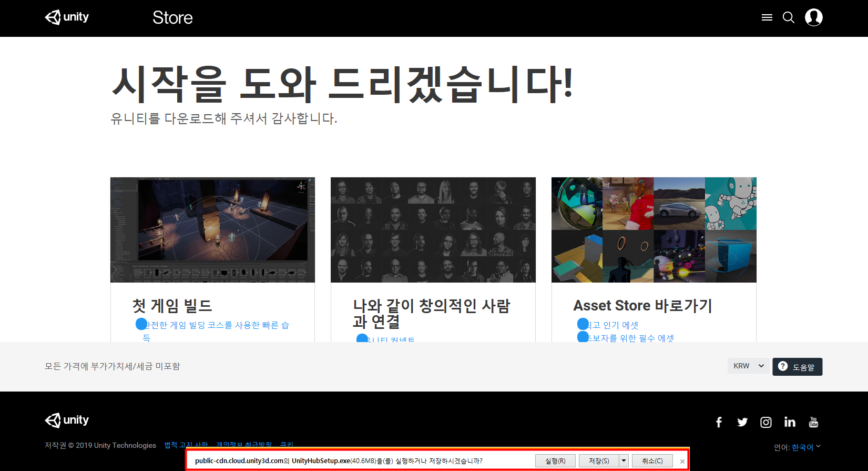868x471 pixels.
Task: Open Unity's Twitter page icon
Action: point(742,422)
